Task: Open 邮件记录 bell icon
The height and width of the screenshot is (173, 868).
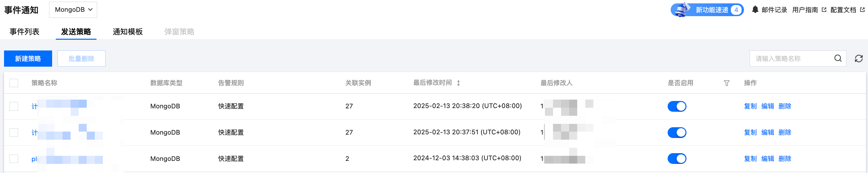Action: 755,9
